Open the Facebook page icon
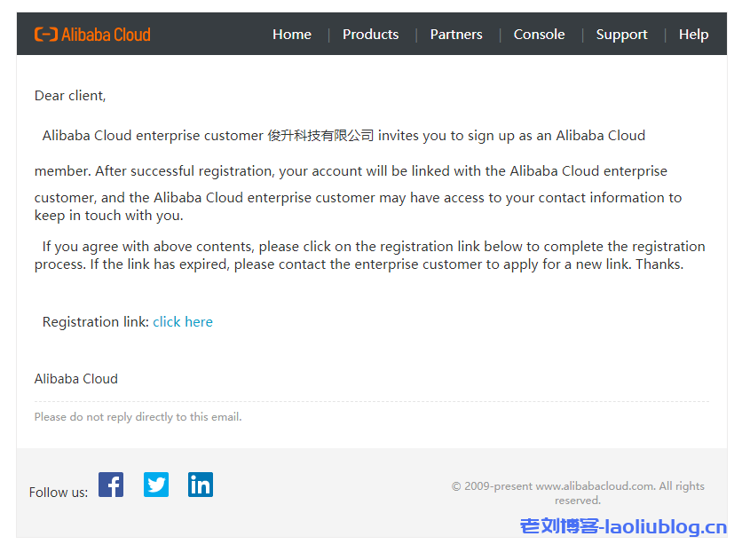This screenshot has height=560, width=750. tap(111, 485)
